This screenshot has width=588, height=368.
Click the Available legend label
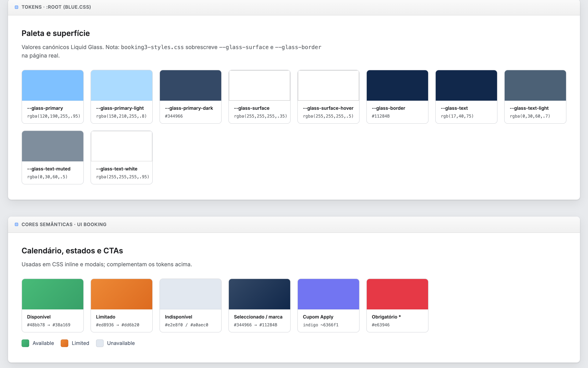pos(43,343)
